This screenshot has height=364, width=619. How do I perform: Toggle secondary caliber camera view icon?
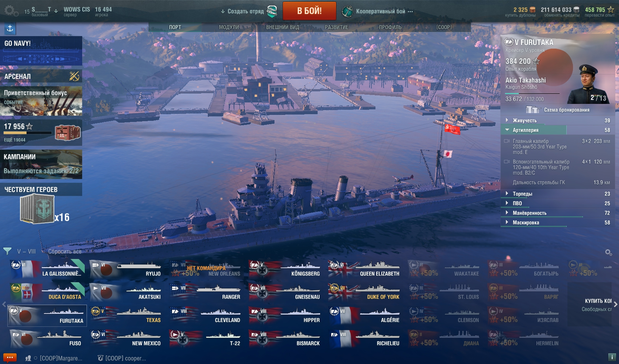tap(507, 162)
